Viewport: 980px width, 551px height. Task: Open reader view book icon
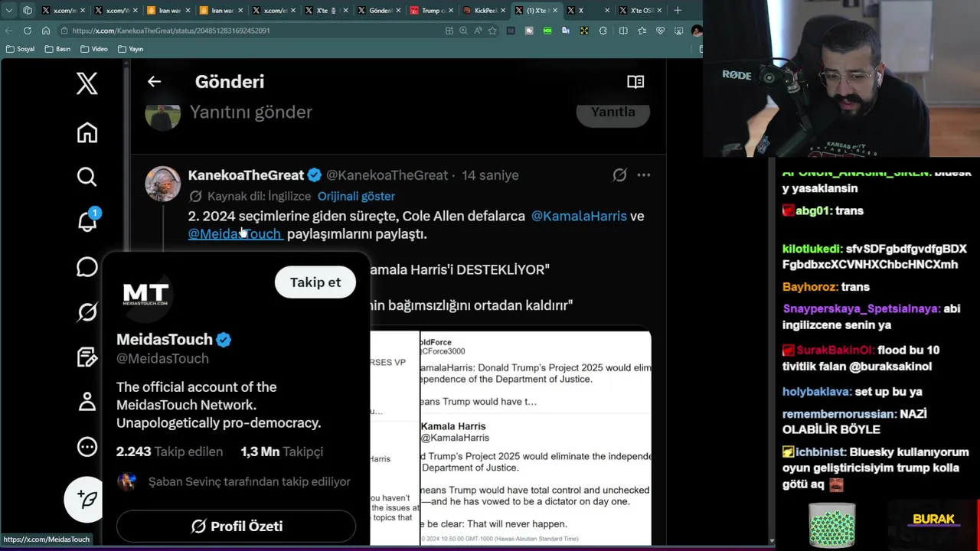click(635, 82)
